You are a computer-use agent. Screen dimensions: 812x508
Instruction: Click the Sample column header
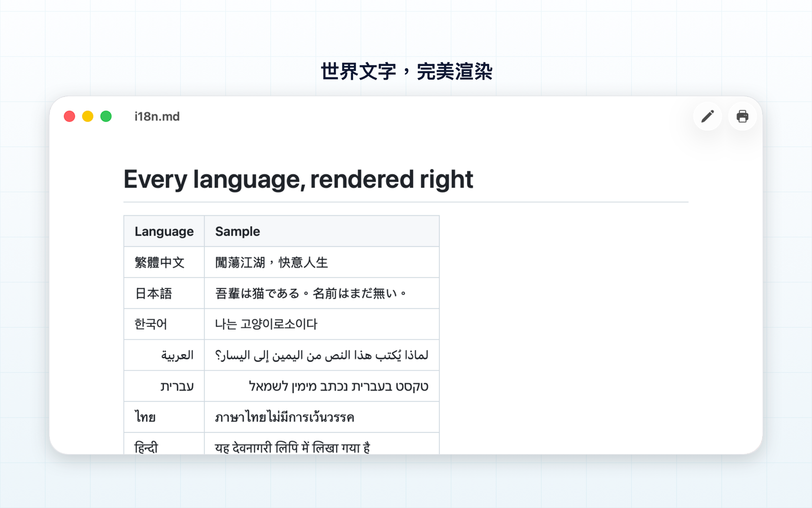pos(322,231)
